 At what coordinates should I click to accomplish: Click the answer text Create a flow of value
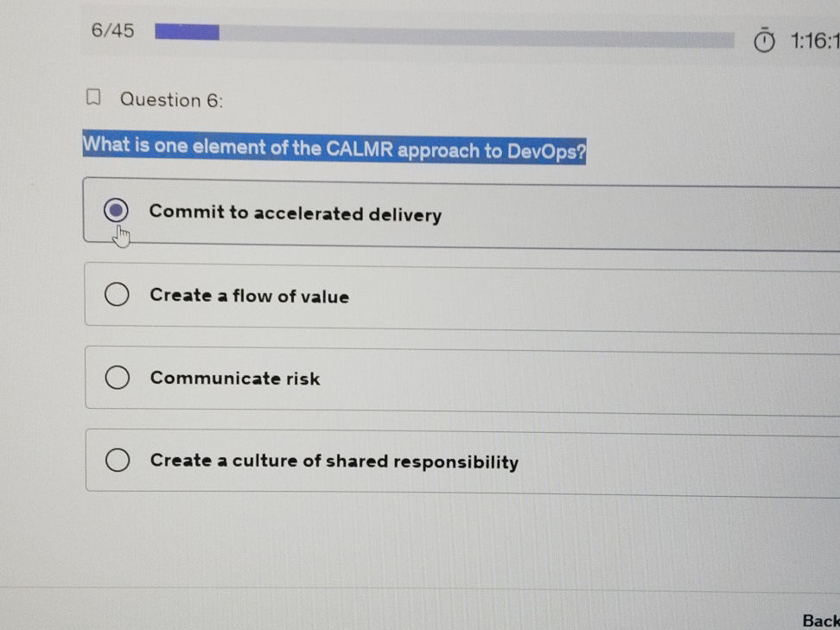point(249,296)
